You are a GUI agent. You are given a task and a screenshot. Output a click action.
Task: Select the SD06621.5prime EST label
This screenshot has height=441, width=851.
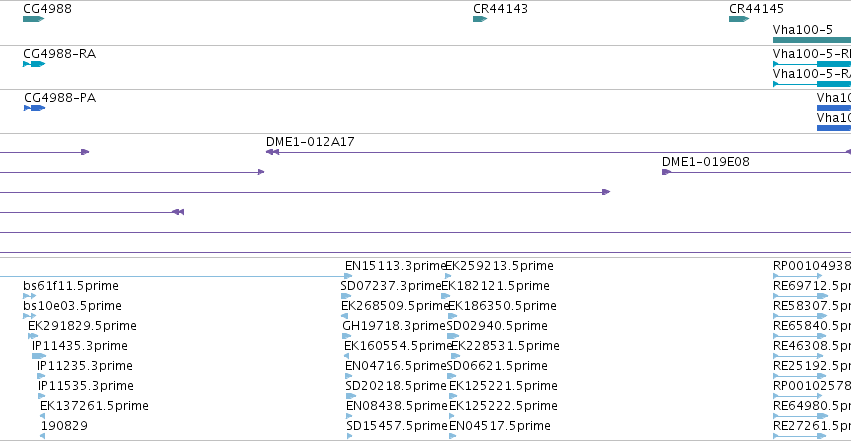[x=497, y=366]
